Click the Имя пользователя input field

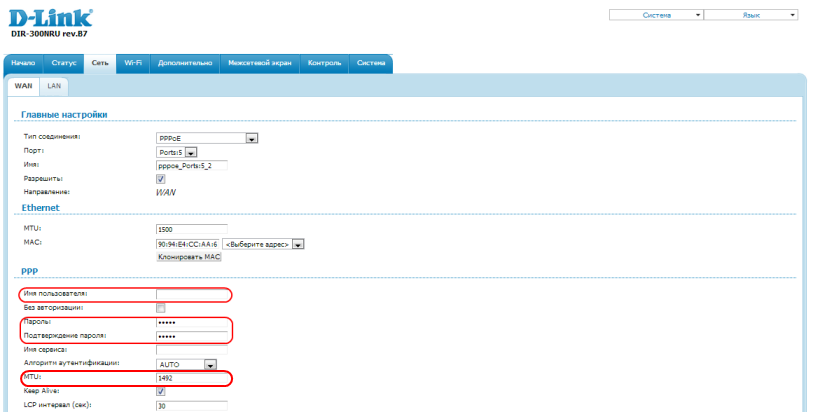pos(191,294)
